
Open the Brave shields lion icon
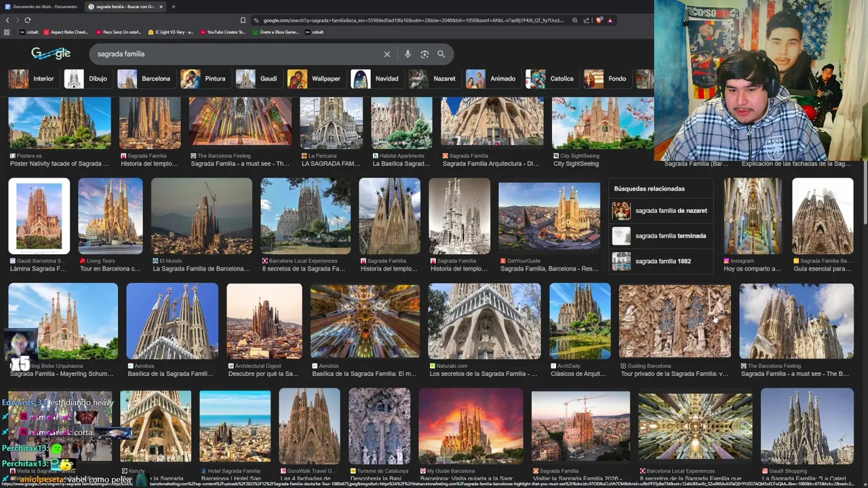[x=599, y=20]
